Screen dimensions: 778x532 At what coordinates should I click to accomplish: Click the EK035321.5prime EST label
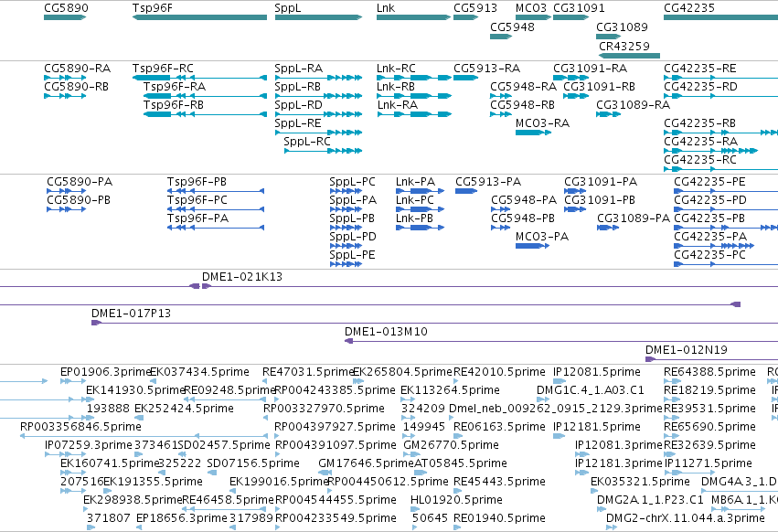[x=640, y=482]
